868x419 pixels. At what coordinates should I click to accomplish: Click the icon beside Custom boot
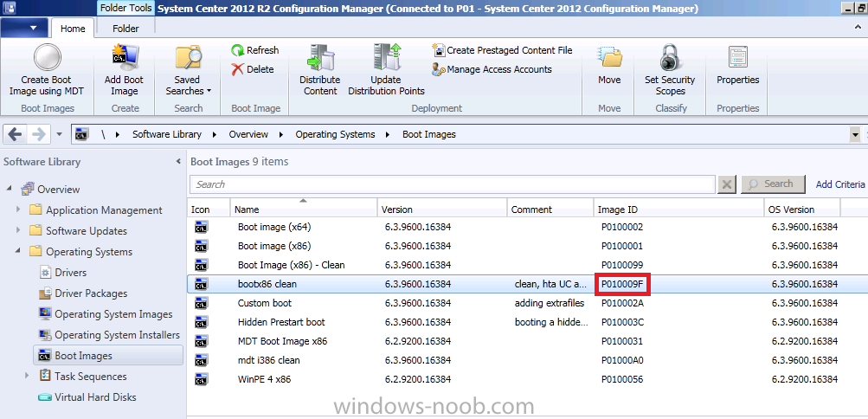tap(201, 303)
